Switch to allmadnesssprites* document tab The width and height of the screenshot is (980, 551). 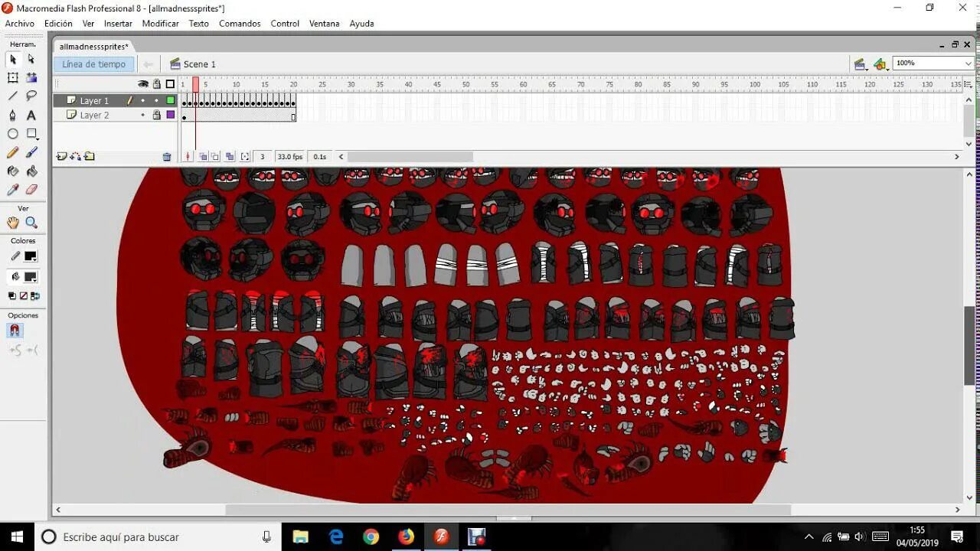coord(93,47)
